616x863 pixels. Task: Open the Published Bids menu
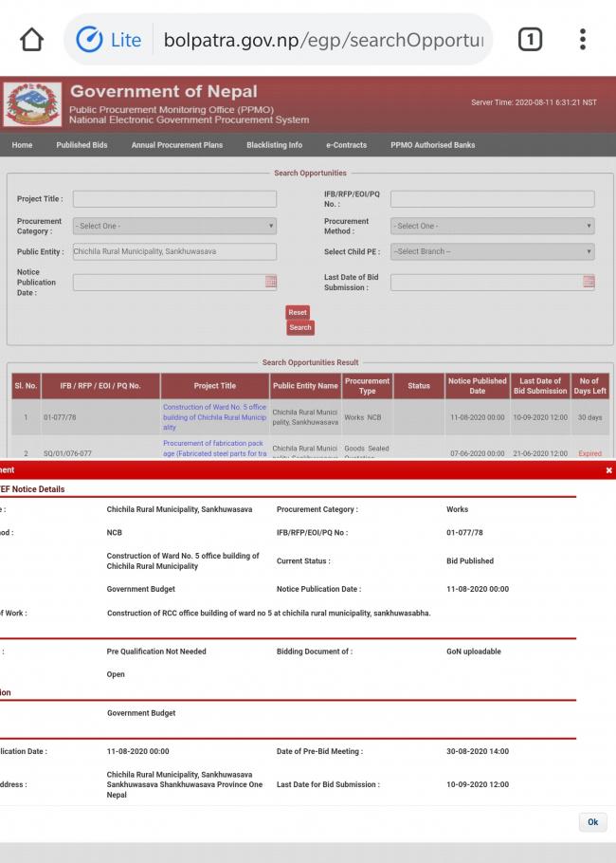tap(82, 145)
